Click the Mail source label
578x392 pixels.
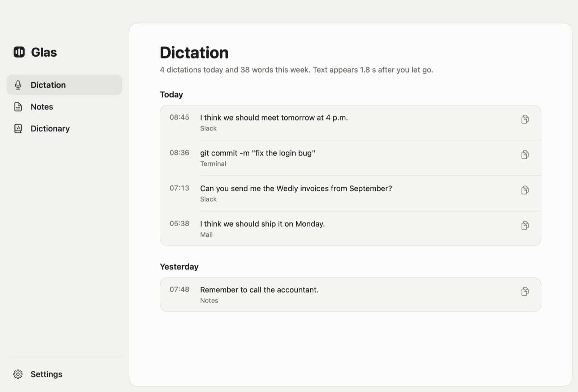(206, 235)
